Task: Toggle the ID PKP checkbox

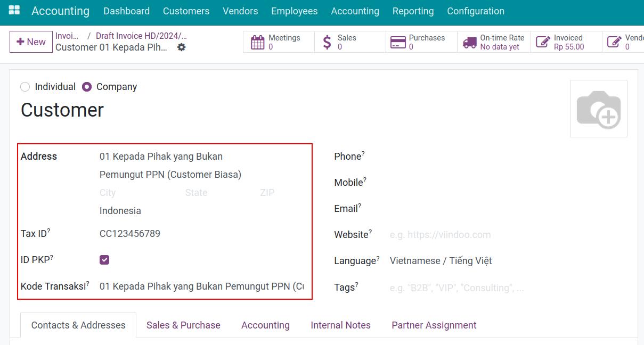Action: (104, 260)
